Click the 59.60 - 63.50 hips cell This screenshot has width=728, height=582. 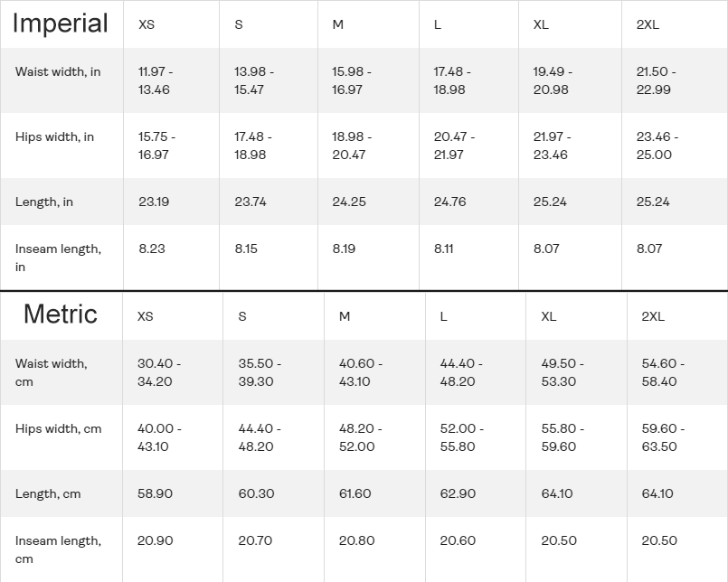coord(663,437)
